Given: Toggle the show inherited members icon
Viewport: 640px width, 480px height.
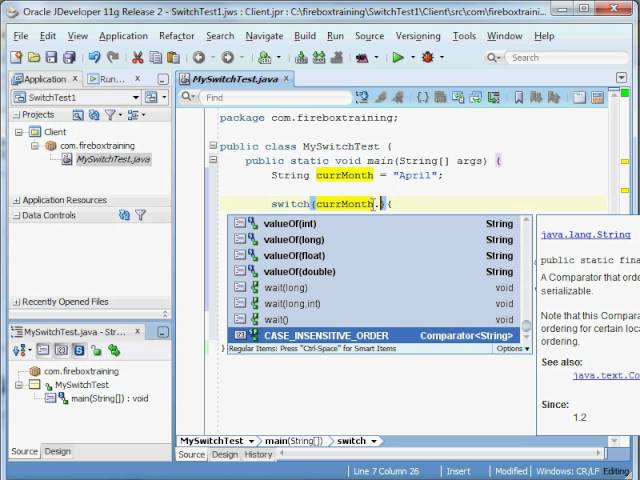Looking at the screenshot, I should (114, 350).
